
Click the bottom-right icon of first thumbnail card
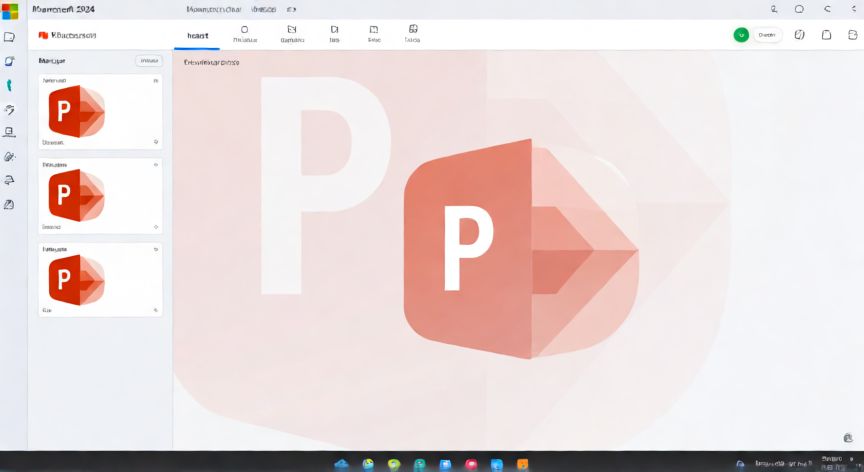(x=156, y=142)
